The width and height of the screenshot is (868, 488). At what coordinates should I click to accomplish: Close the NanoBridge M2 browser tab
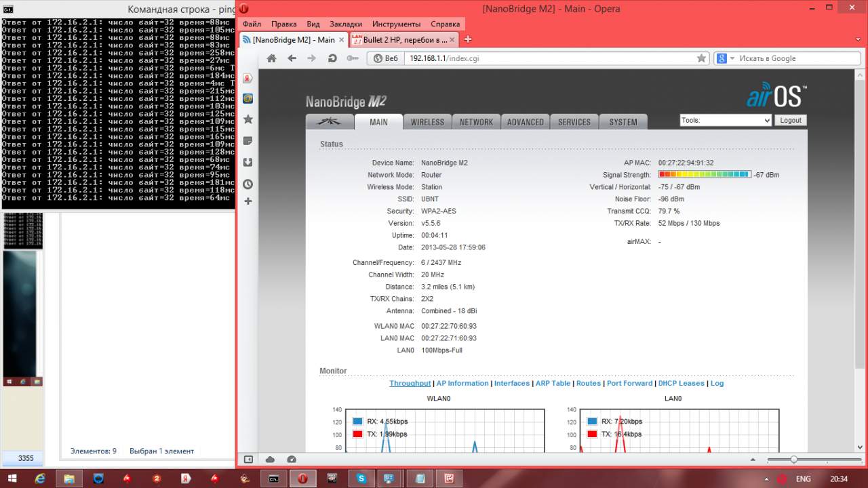342,39
